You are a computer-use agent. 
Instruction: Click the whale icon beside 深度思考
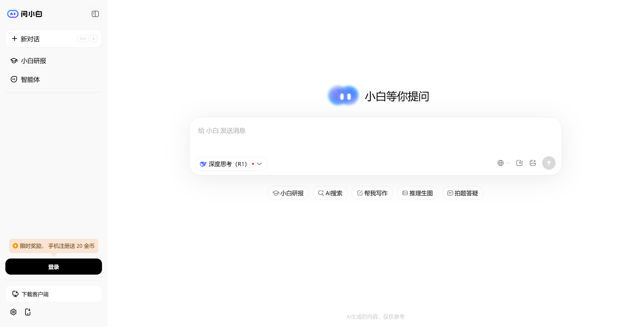click(x=203, y=164)
